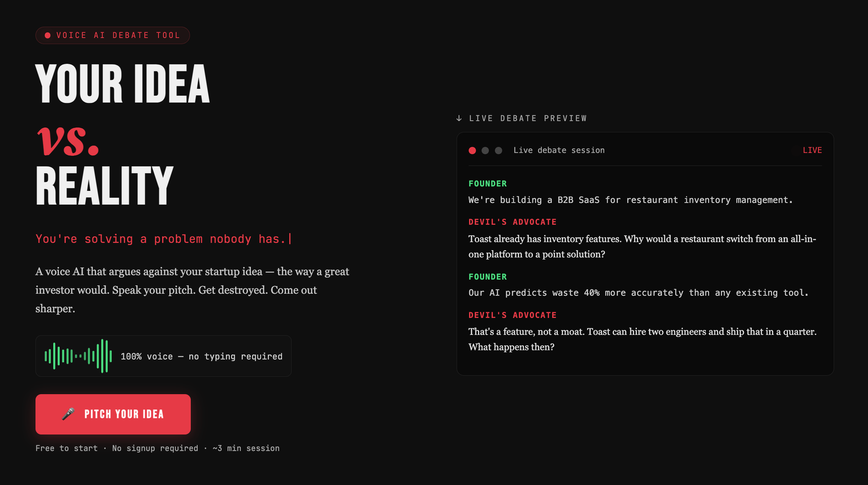This screenshot has width=868, height=485.
Task: Click the green voice waveform icon
Action: point(78,356)
